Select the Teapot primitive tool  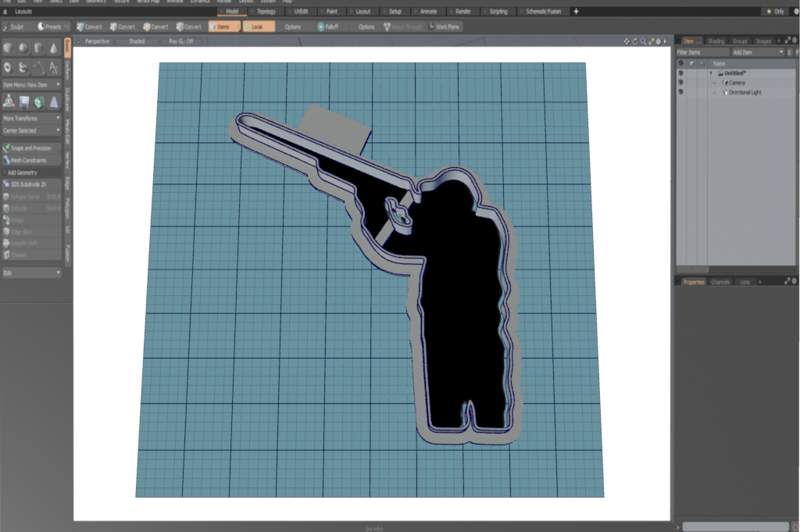pyautogui.click(x=23, y=67)
